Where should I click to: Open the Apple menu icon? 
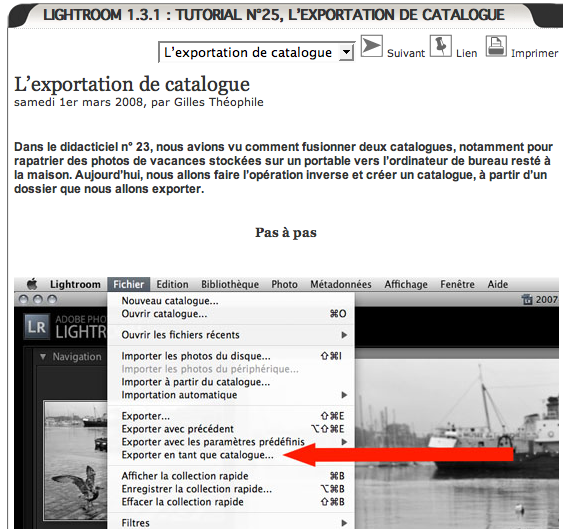coord(32,284)
